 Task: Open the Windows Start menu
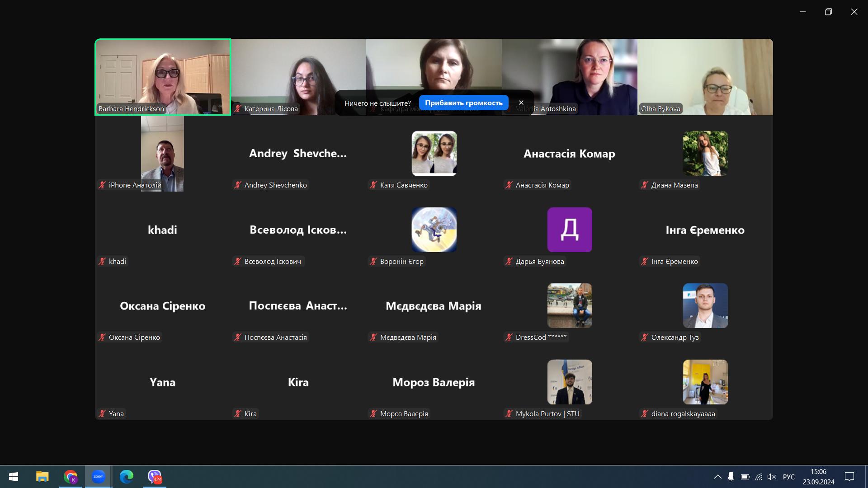(14, 477)
